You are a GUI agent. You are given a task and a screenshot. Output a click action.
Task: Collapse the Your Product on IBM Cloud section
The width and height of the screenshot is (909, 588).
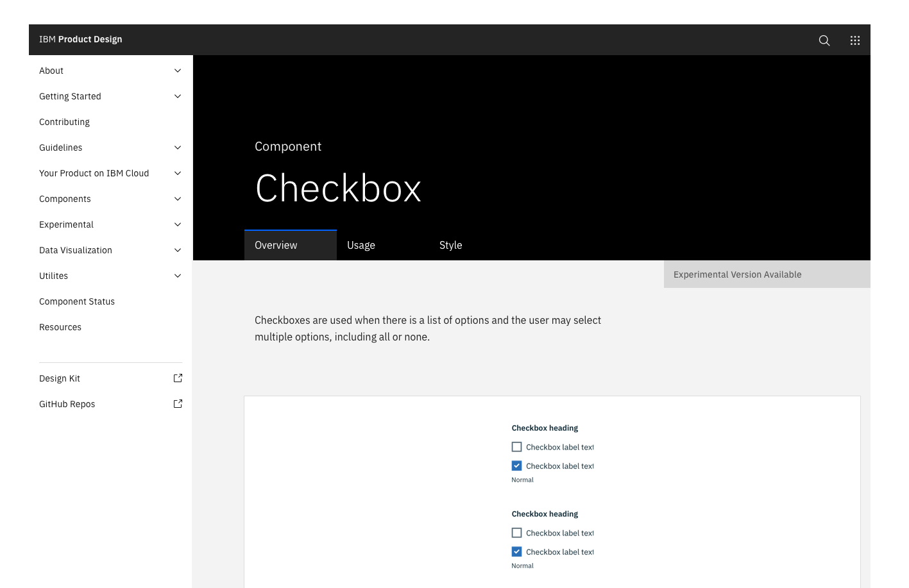(178, 173)
